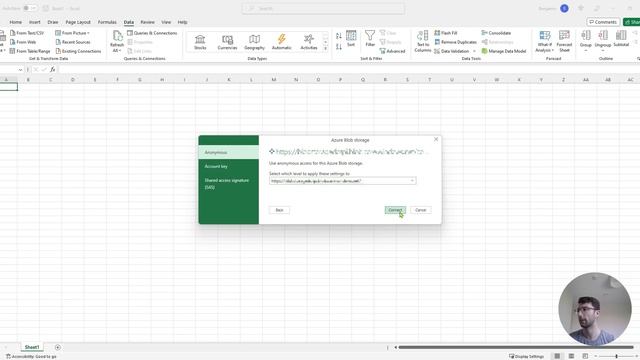
Task: Close the Azure Blob storage dialog
Action: [x=436, y=139]
